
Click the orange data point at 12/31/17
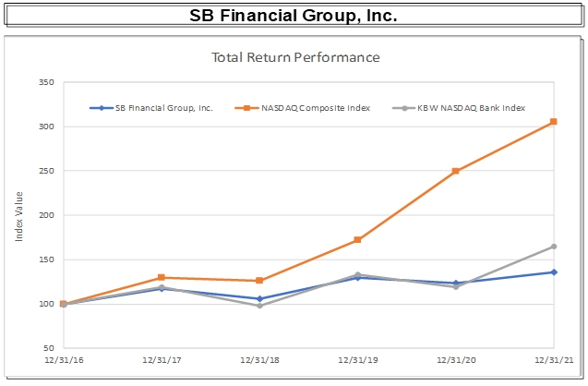coord(162,277)
